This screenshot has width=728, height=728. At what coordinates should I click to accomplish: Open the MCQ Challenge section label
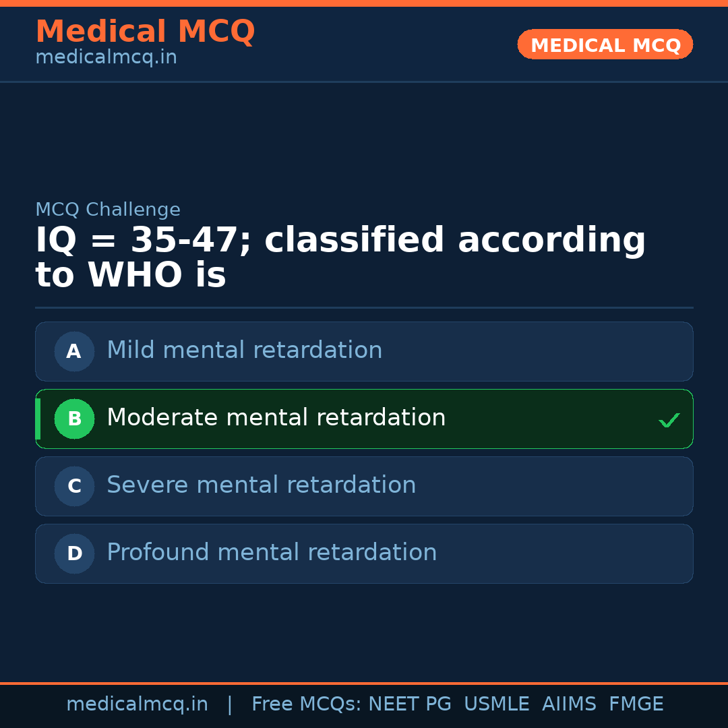pos(108,210)
